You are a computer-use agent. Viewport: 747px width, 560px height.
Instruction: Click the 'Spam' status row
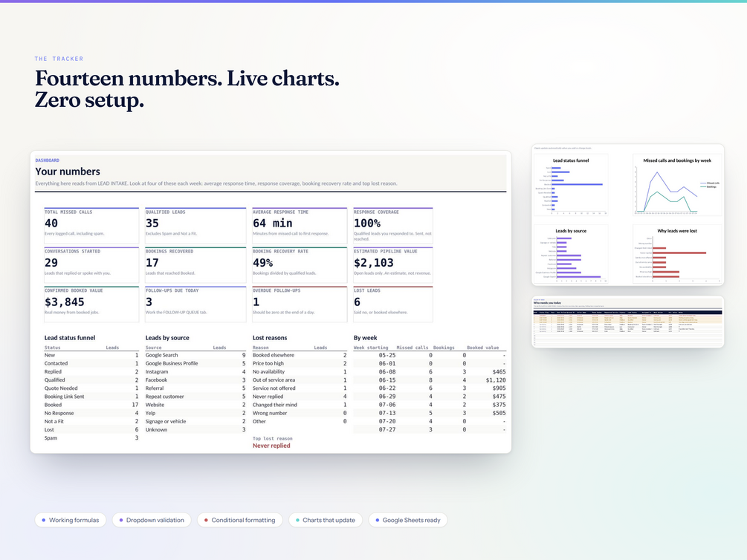pyautogui.click(x=91, y=437)
